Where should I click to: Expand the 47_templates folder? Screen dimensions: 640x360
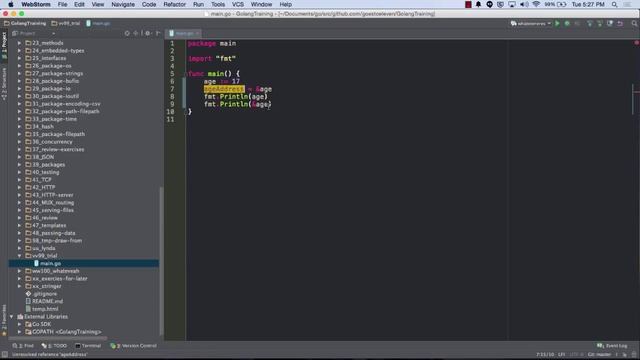tap(19, 225)
